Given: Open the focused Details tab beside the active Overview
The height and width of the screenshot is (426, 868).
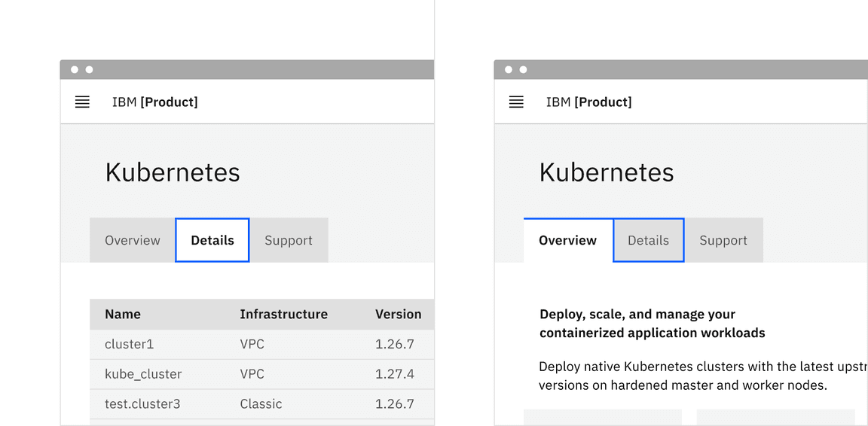Looking at the screenshot, I should click(648, 241).
